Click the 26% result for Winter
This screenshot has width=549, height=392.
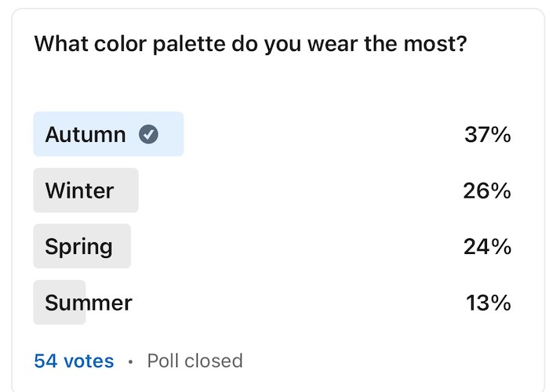(x=487, y=191)
